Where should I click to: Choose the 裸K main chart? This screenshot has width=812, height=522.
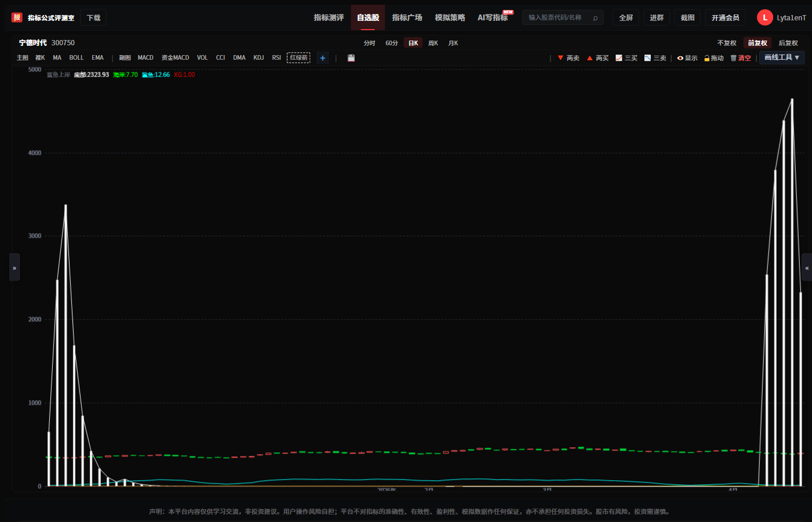point(40,58)
